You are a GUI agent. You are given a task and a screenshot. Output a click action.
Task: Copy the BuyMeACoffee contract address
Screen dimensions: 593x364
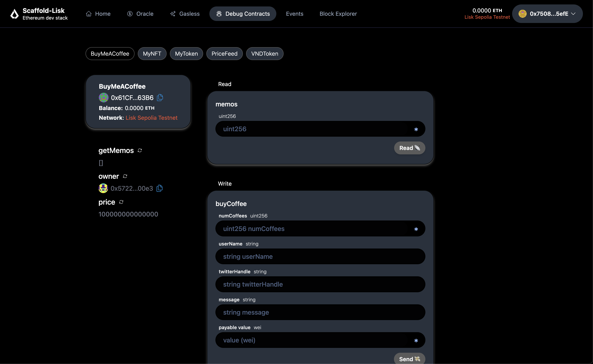160,98
